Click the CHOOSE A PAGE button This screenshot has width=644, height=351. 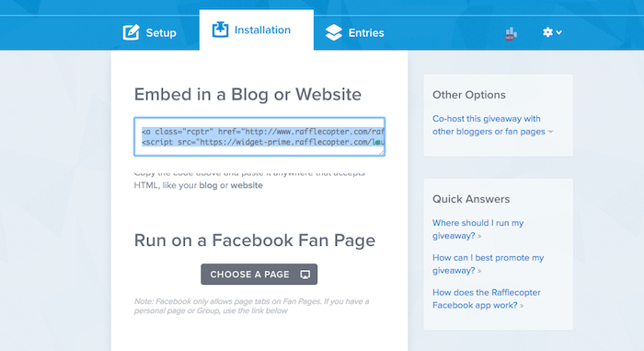[259, 274]
